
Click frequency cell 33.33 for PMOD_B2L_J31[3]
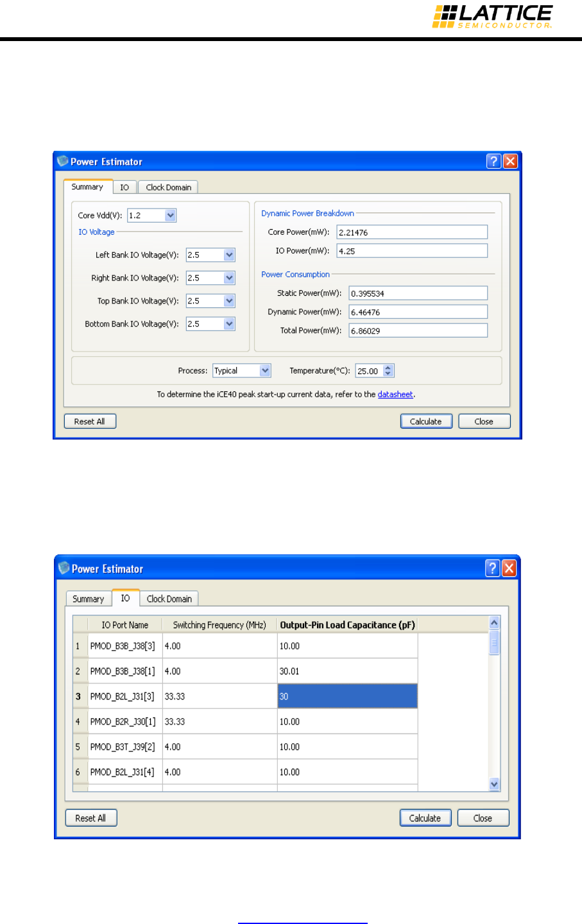pyautogui.click(x=219, y=696)
